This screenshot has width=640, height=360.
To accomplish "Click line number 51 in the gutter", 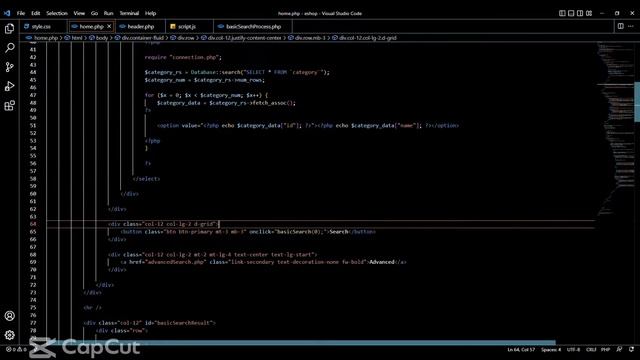I will [33, 125].
